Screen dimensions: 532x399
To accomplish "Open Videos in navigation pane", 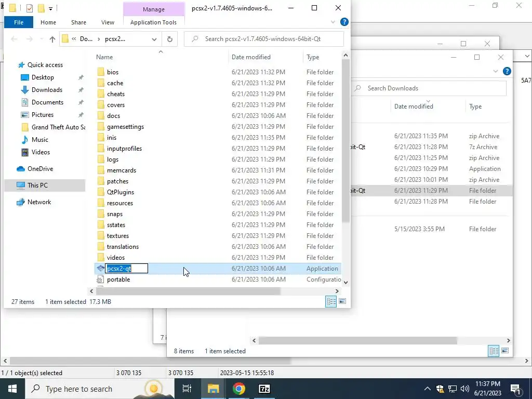I will [41, 152].
